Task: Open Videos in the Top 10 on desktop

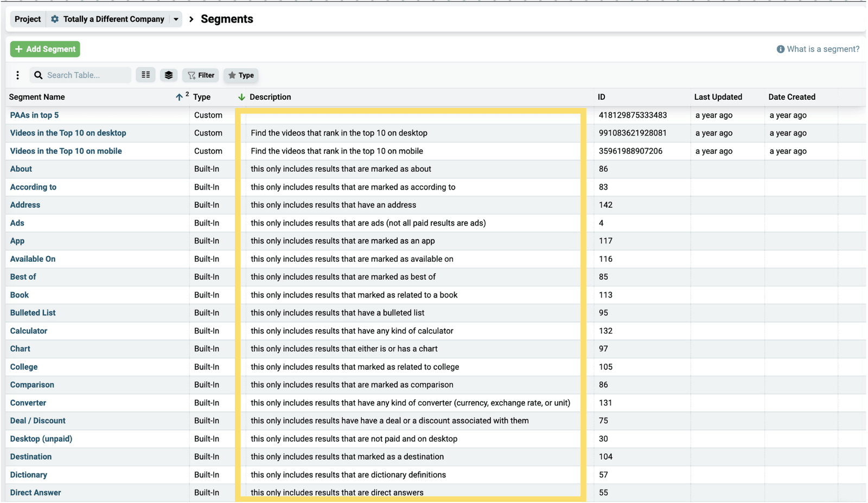Action: [x=68, y=133]
